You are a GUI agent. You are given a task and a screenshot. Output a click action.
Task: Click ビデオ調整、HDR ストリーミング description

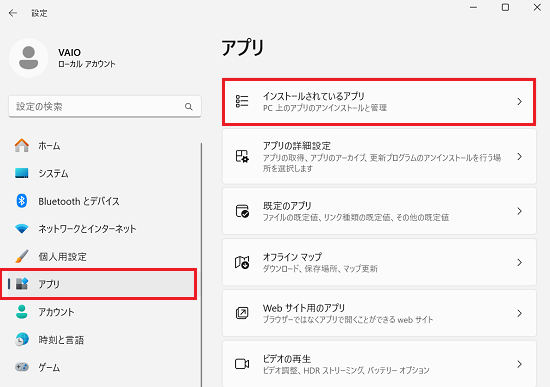(346, 370)
